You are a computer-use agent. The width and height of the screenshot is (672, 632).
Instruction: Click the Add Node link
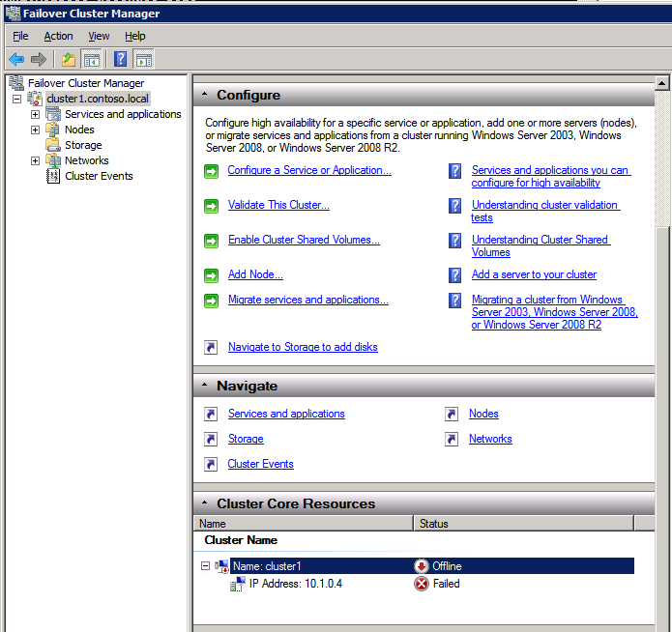[x=255, y=274]
